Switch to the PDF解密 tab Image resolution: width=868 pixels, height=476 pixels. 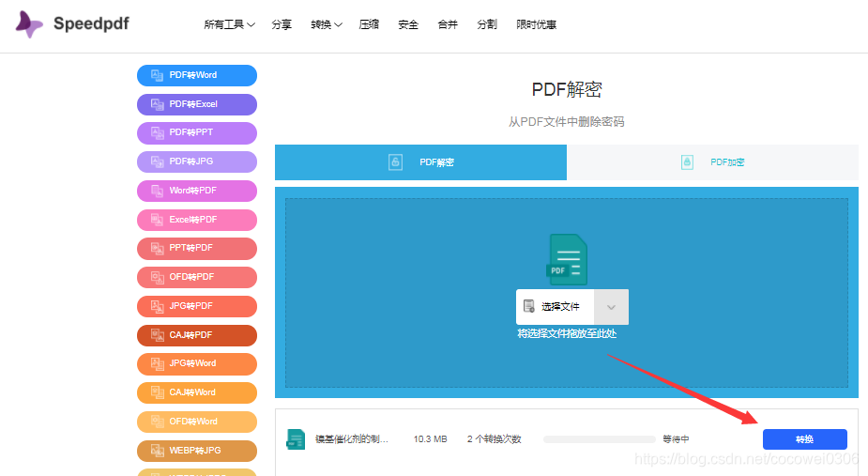tap(420, 162)
